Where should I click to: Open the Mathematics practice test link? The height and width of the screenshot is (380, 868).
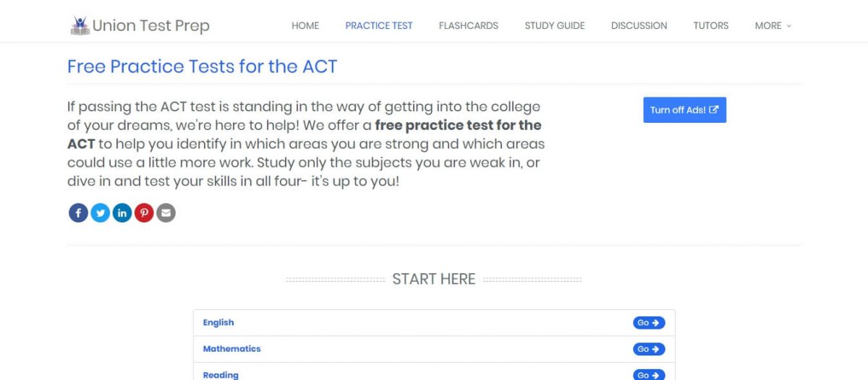click(231, 349)
